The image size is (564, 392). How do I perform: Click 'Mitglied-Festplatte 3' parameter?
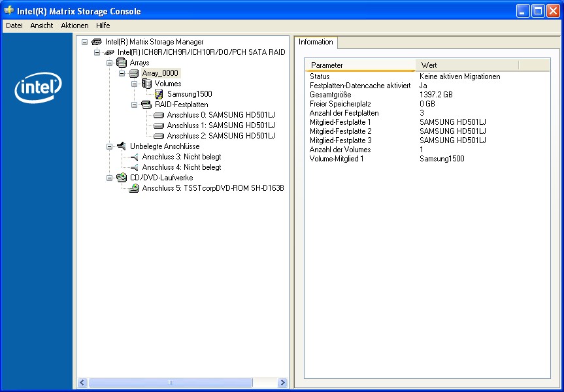coord(340,140)
